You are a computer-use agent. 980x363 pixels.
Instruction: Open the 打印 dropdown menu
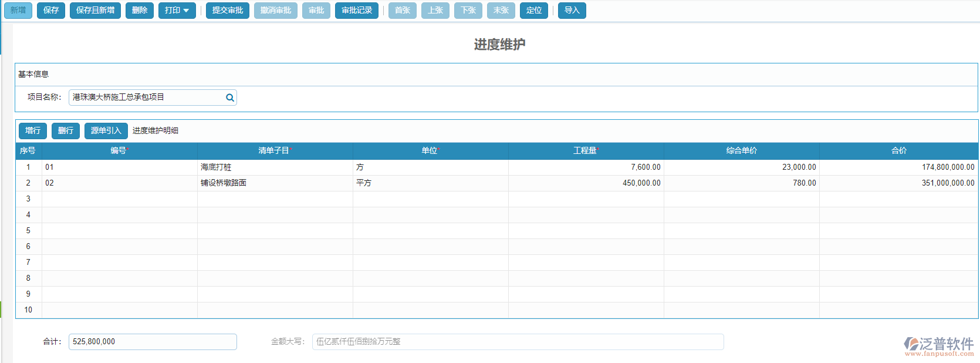point(177,11)
